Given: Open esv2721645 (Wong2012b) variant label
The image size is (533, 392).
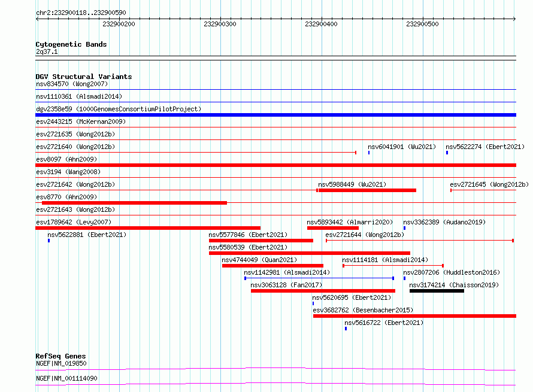Looking at the screenshot, I should click(489, 184).
